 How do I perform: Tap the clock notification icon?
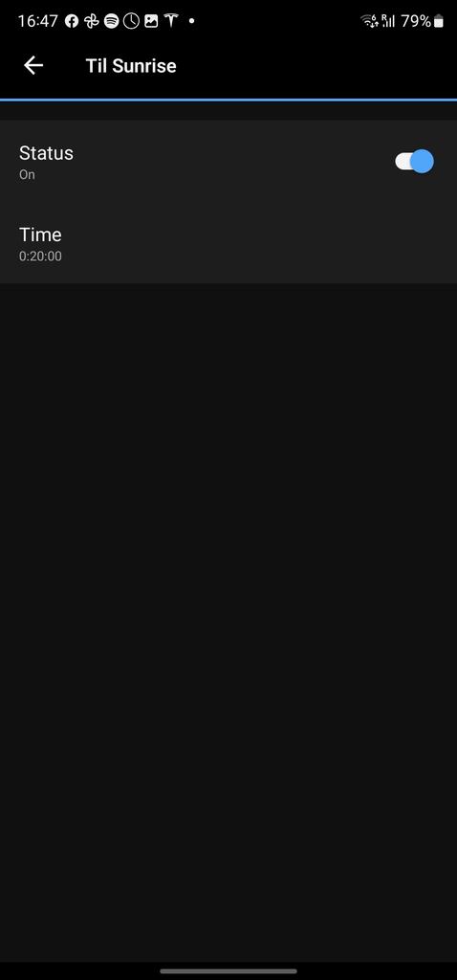(131, 21)
